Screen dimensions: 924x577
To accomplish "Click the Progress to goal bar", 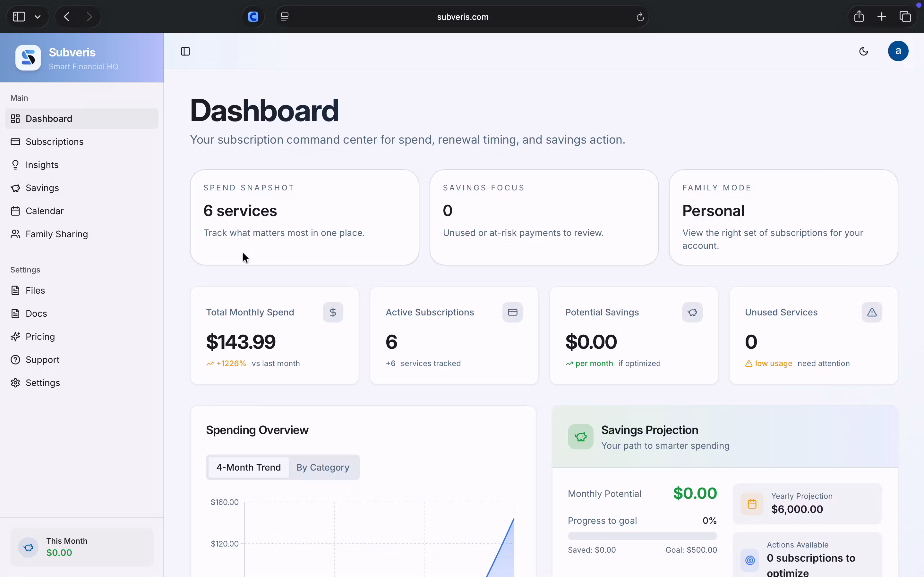I will pyautogui.click(x=642, y=536).
